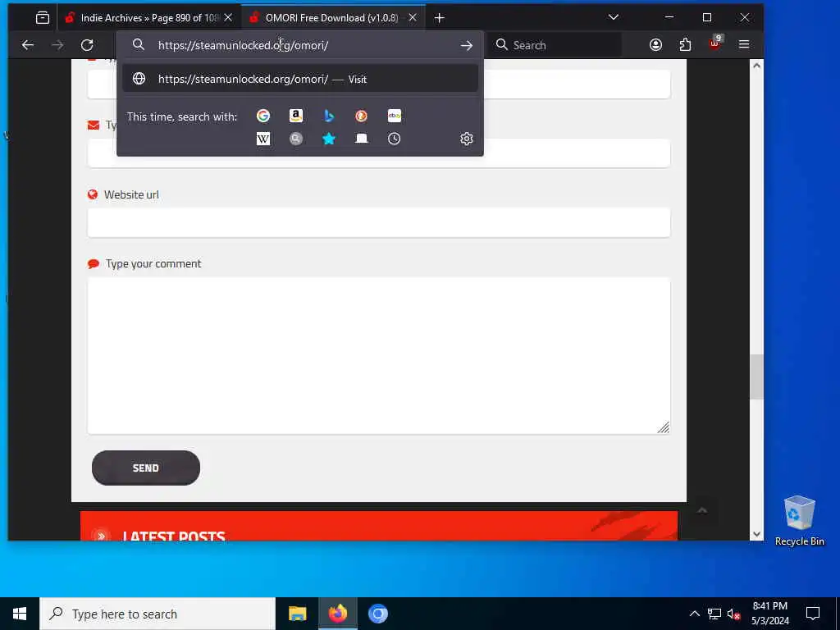Grab the comment box resize handle
Image resolution: width=840 pixels, height=630 pixels.
(x=664, y=427)
